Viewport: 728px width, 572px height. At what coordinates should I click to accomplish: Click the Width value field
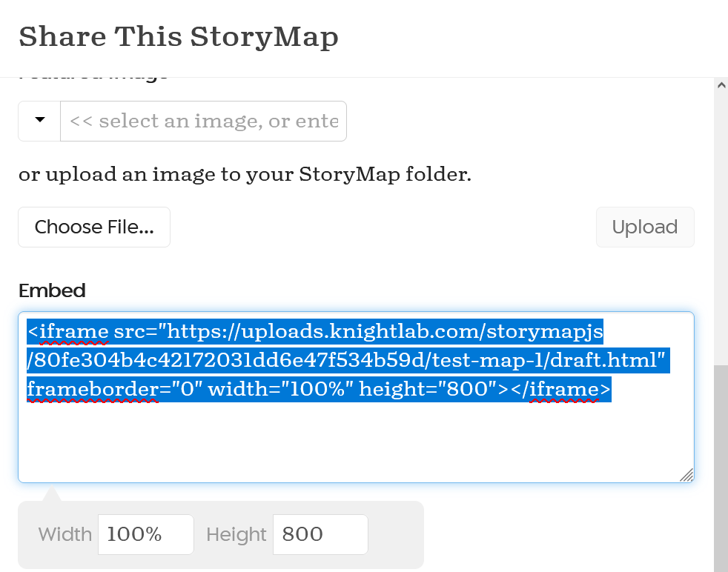pos(145,534)
